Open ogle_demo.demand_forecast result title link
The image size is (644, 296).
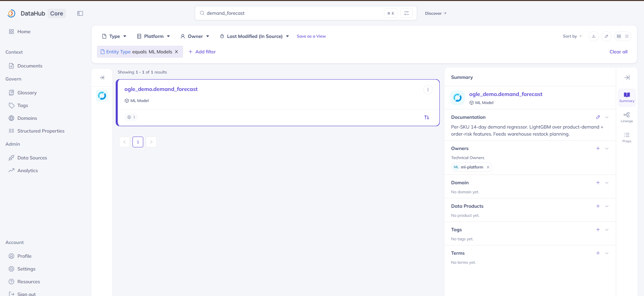[161, 89]
